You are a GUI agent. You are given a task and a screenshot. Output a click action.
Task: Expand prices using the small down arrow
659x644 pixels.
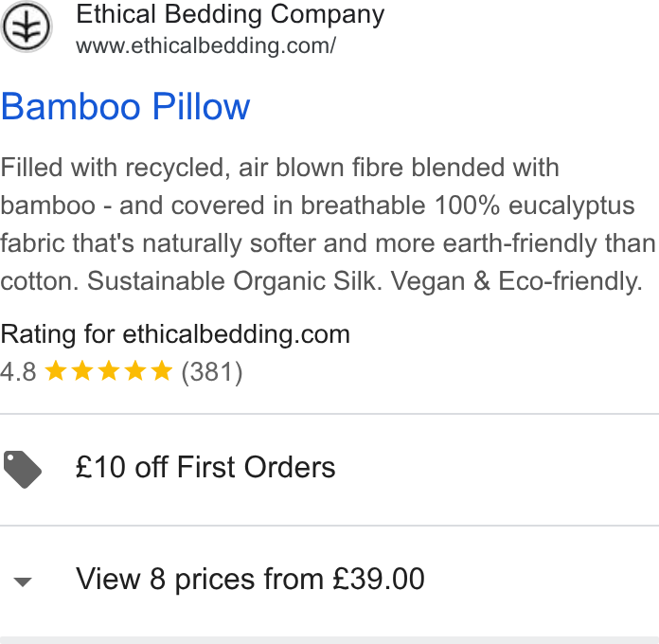click(x=23, y=581)
